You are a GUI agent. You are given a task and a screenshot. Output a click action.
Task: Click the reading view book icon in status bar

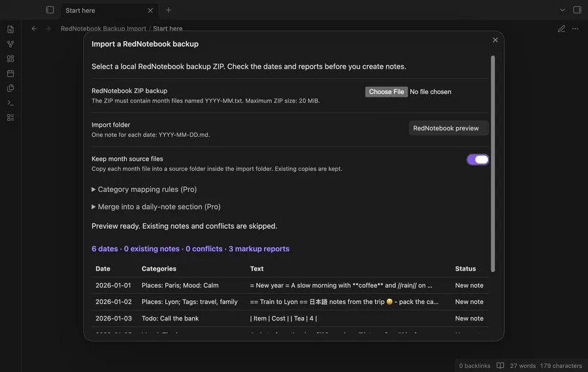click(x=500, y=365)
